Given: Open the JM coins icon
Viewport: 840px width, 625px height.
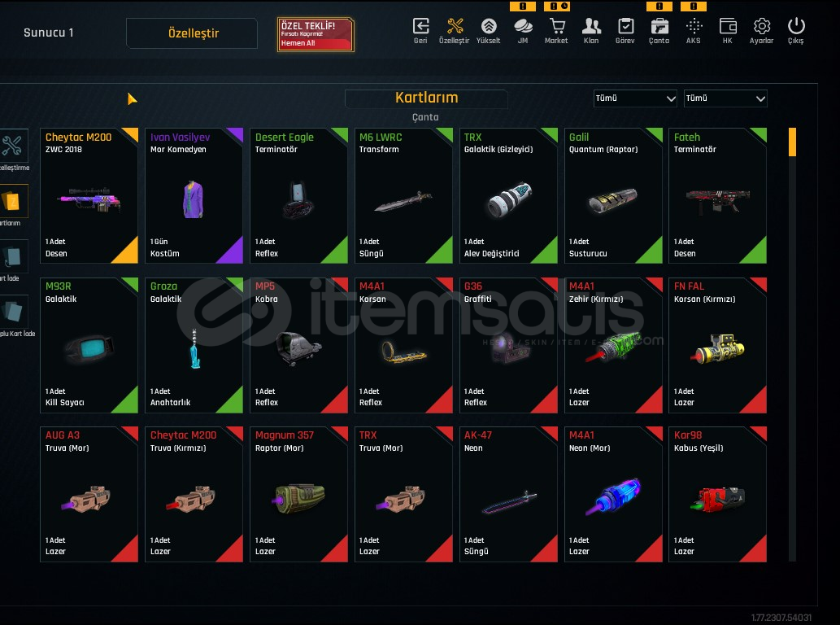Looking at the screenshot, I should tap(523, 31).
